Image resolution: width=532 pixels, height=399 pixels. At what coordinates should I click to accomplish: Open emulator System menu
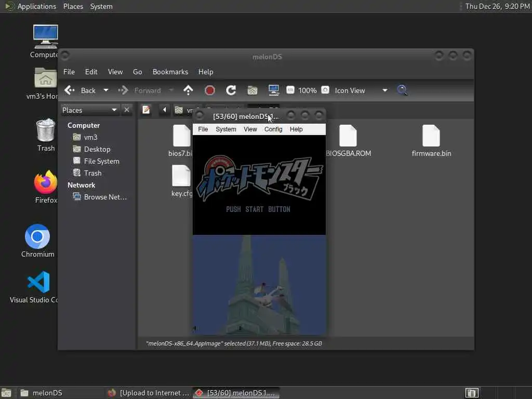pyautogui.click(x=225, y=129)
